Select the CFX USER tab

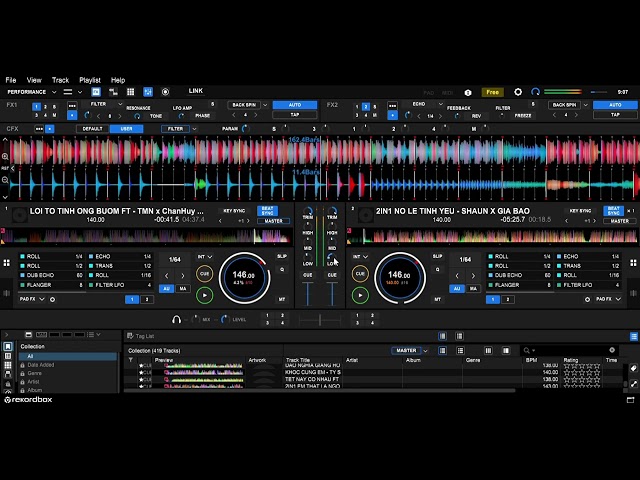tap(126, 129)
